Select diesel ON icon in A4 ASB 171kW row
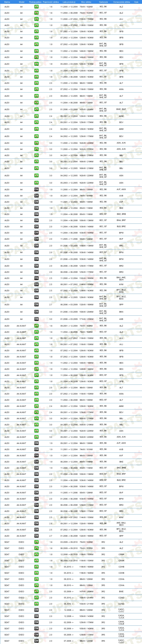The image size is (142, 644). pos(36,319)
